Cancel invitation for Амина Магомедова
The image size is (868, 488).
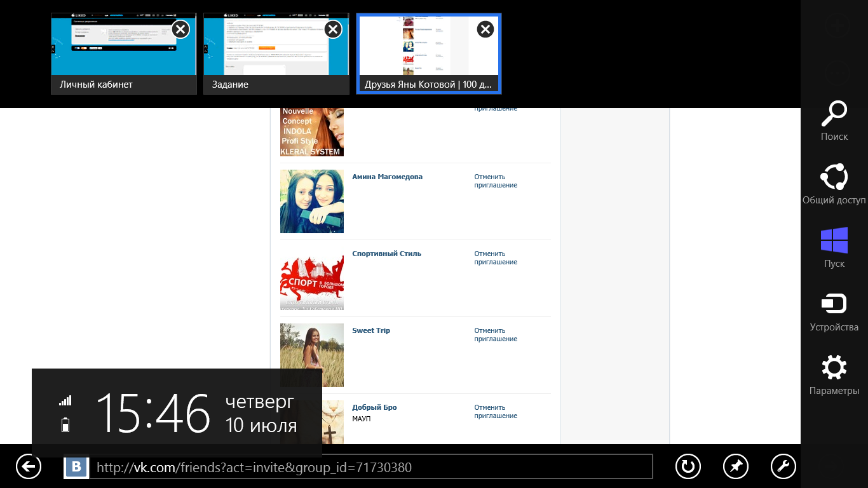496,181
